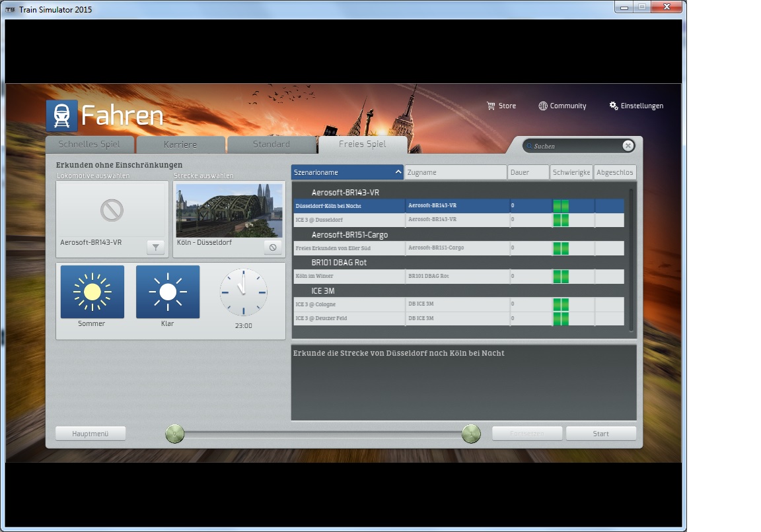Viewport: 761px width, 532px height.
Task: Open the Community globe icon
Action: pos(542,106)
